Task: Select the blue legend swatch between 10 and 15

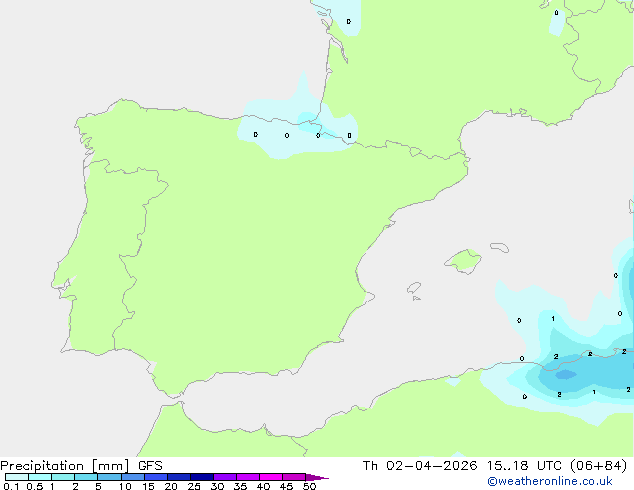Action: coord(132,477)
